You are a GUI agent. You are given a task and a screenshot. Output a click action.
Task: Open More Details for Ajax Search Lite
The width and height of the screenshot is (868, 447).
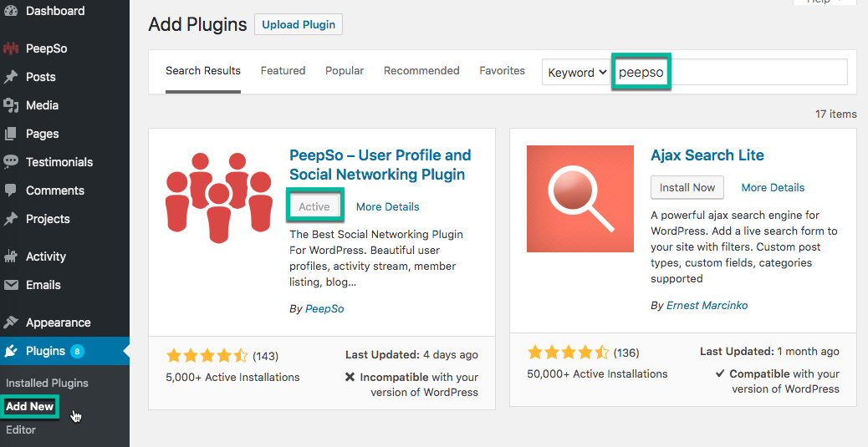pos(773,187)
